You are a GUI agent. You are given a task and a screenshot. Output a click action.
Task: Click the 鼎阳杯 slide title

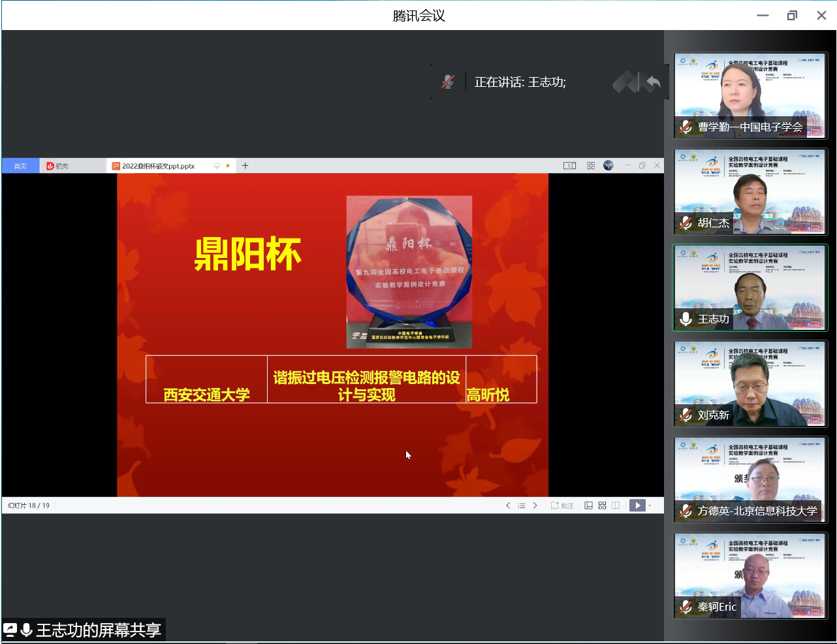[248, 254]
